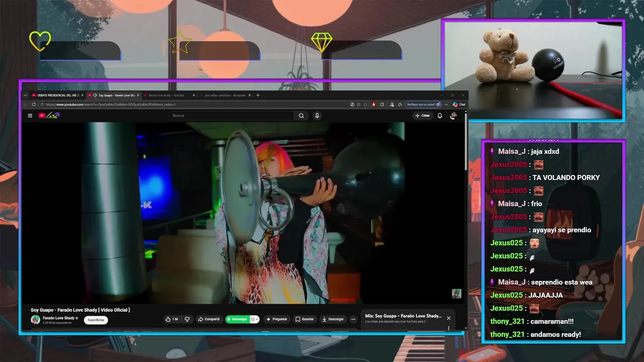This screenshot has height=362, width=644.
Task: Open the jose willan candidato Búsqueda tab
Action: (x=224, y=95)
